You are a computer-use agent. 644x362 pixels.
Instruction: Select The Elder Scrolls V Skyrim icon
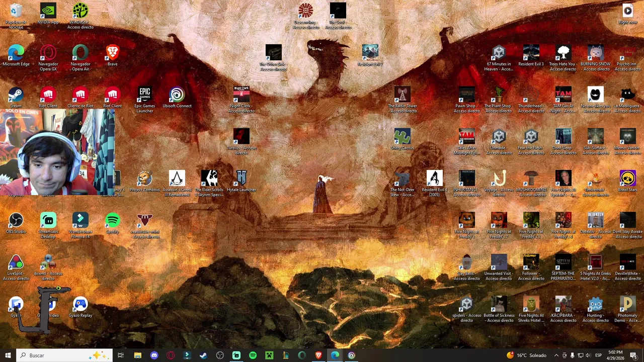point(209,184)
